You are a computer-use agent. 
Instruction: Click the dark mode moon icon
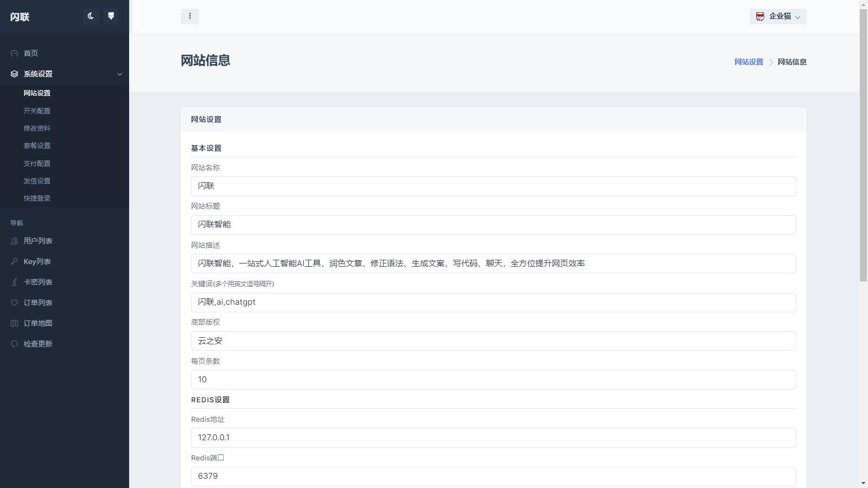(x=90, y=16)
